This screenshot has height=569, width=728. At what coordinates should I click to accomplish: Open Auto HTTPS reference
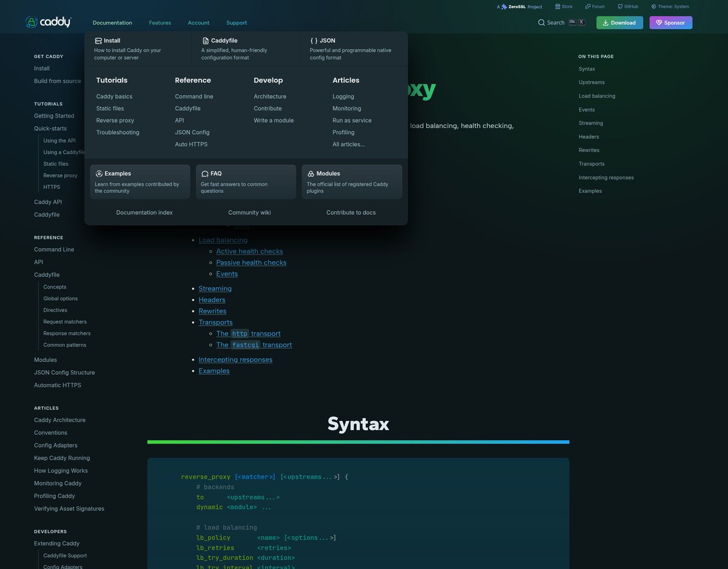(x=191, y=144)
